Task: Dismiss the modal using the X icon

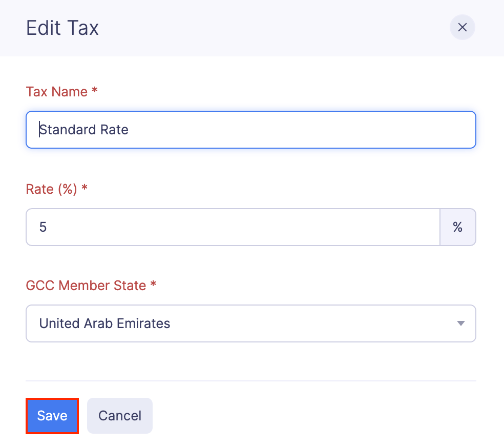Action: (x=462, y=27)
